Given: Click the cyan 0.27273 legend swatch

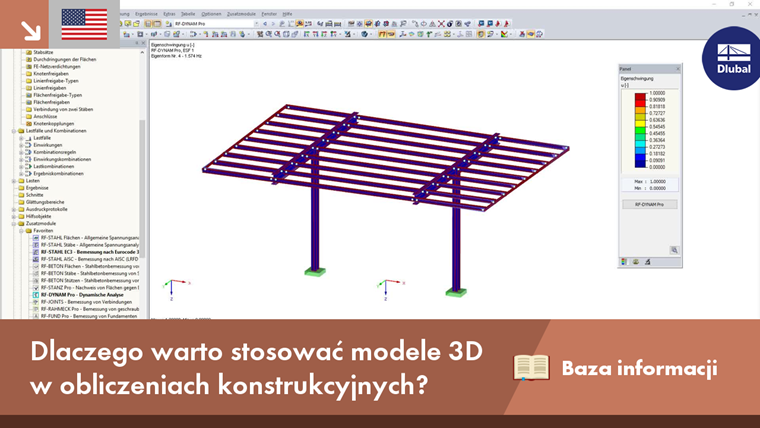Looking at the screenshot, I should tap(640, 143).
